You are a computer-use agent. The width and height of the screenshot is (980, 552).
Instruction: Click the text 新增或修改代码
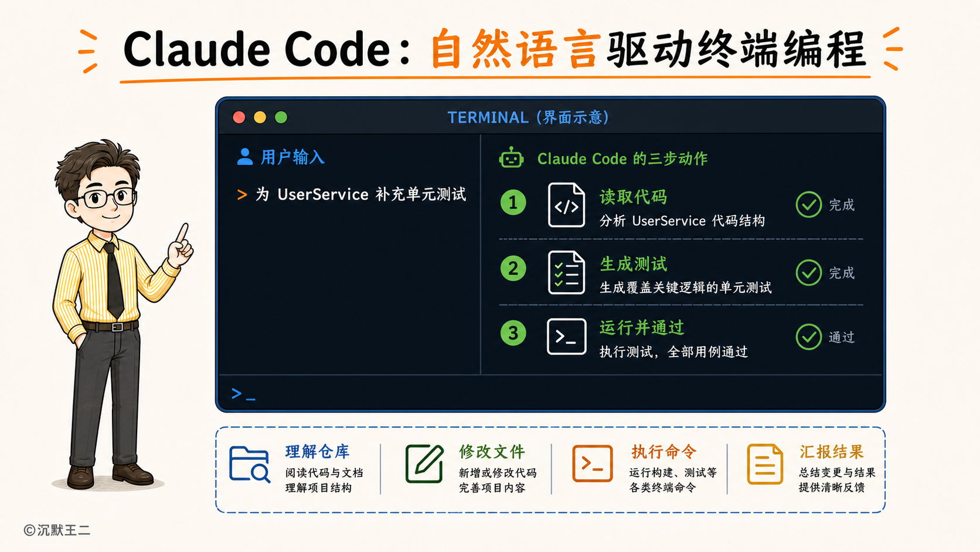tap(498, 473)
